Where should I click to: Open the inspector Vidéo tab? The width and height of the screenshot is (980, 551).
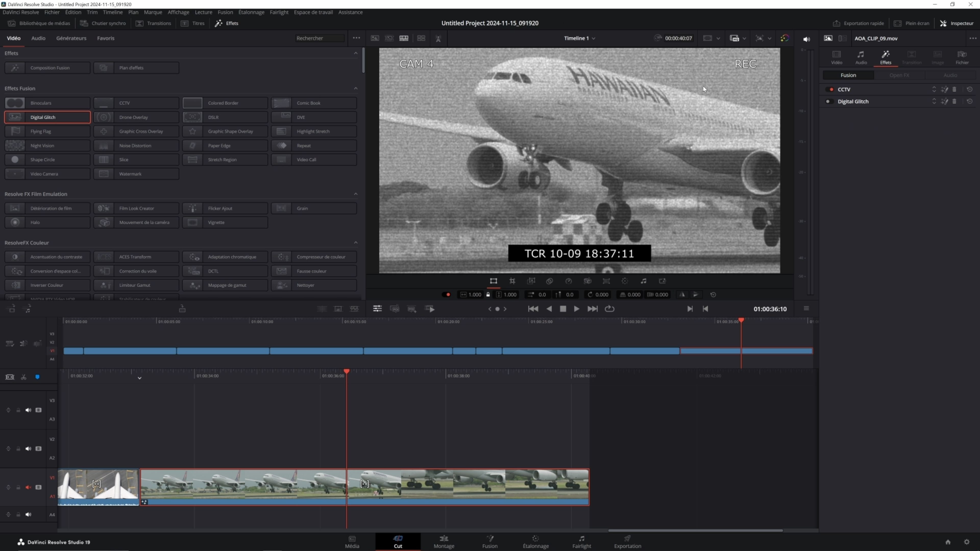pos(836,57)
